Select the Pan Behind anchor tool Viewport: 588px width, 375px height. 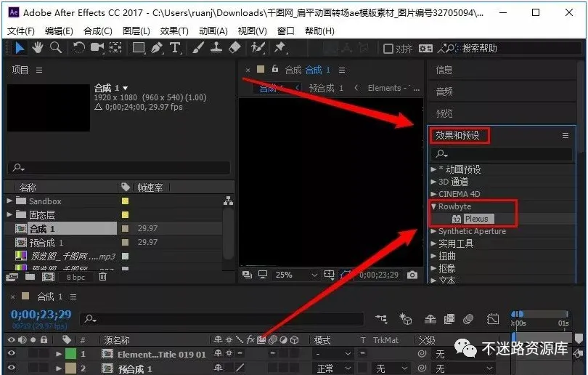115,48
